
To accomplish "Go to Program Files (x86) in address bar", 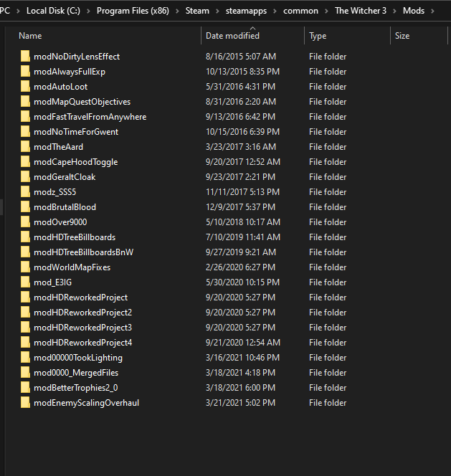I will click(133, 11).
